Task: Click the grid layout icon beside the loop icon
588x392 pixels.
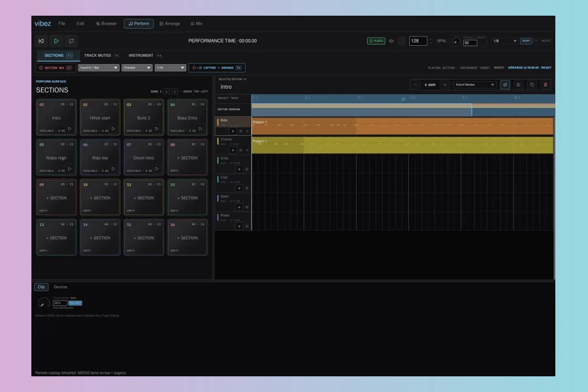Action: tap(519, 85)
